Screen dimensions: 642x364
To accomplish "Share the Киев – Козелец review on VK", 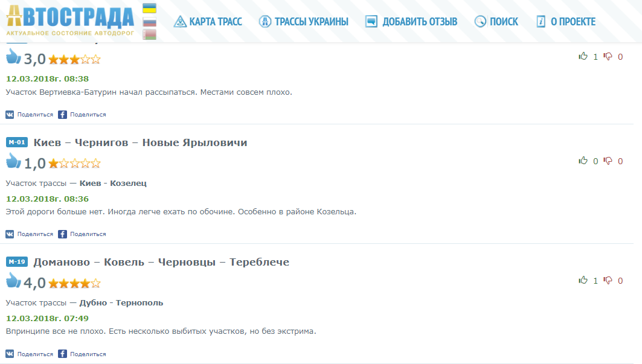I will pyautogui.click(x=30, y=234).
